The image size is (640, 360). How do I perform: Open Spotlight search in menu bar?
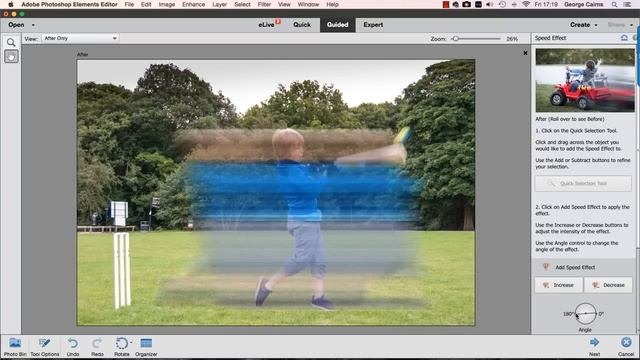point(614,4)
